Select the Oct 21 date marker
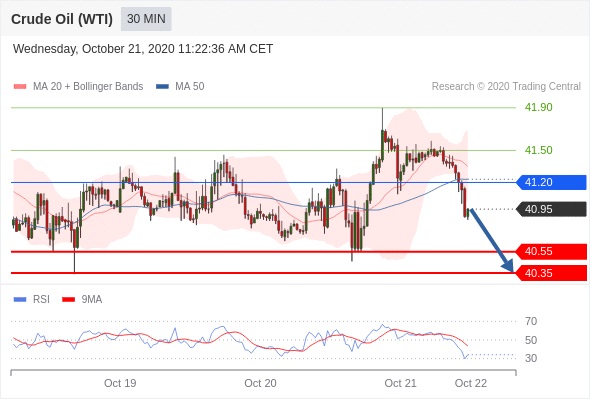The image size is (590, 400). pyautogui.click(x=400, y=383)
